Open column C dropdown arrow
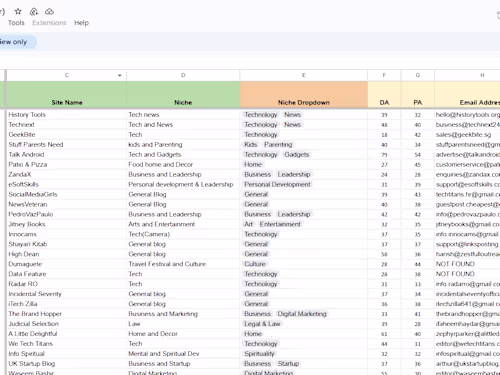Screen dimensions: 500x375 (x=120, y=75)
